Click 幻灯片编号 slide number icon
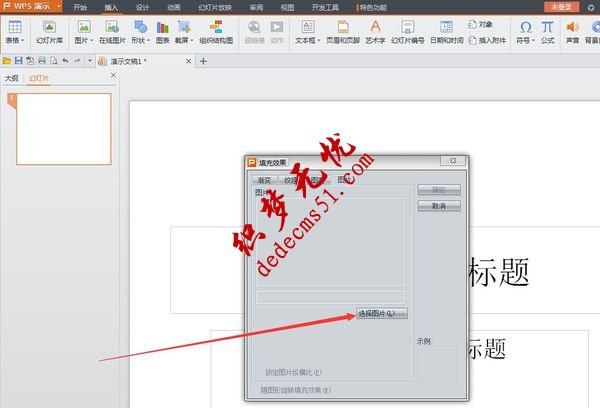The width and height of the screenshot is (600, 408). 408,27
